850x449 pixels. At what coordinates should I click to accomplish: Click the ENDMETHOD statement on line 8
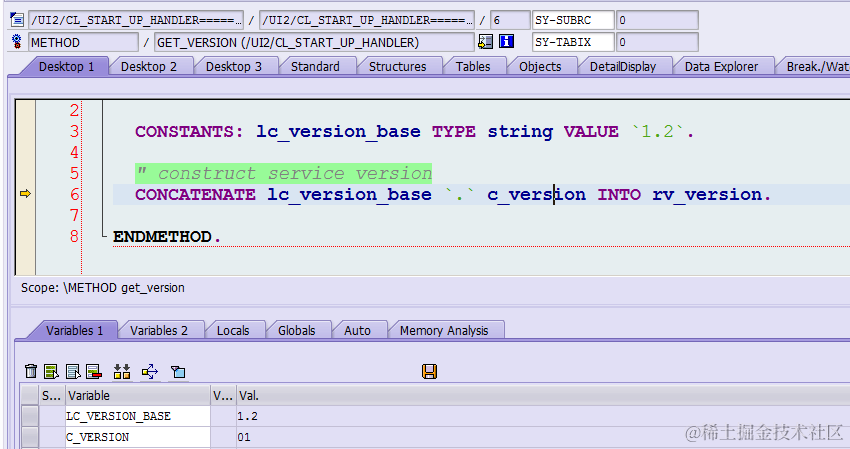click(x=166, y=237)
